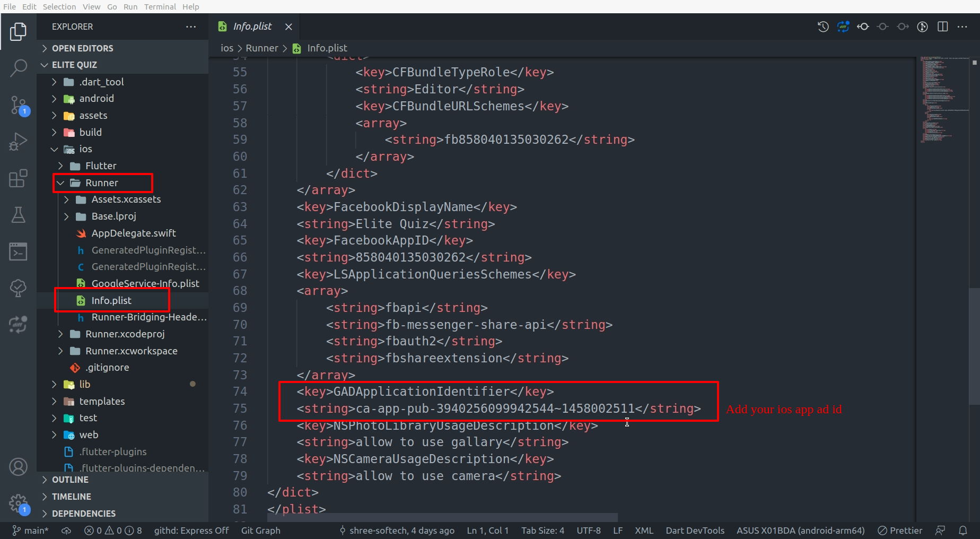Open AppDelegate.swift file
The image size is (980, 539).
click(x=133, y=233)
